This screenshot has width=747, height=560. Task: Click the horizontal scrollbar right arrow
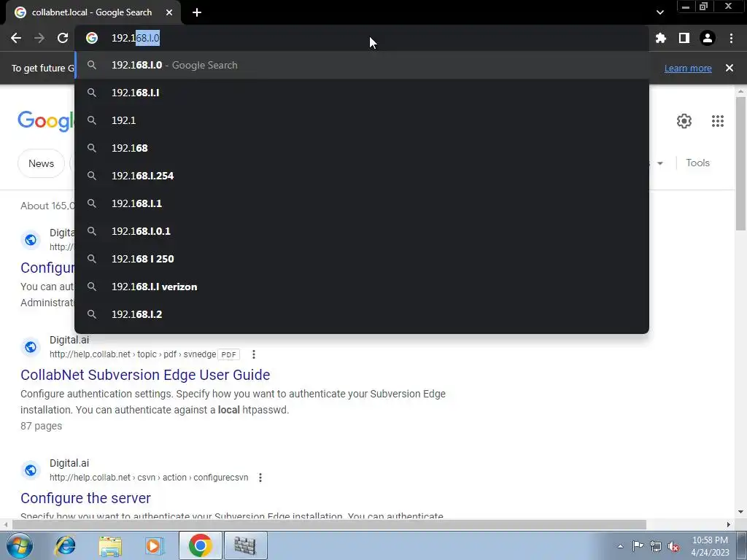click(x=729, y=524)
